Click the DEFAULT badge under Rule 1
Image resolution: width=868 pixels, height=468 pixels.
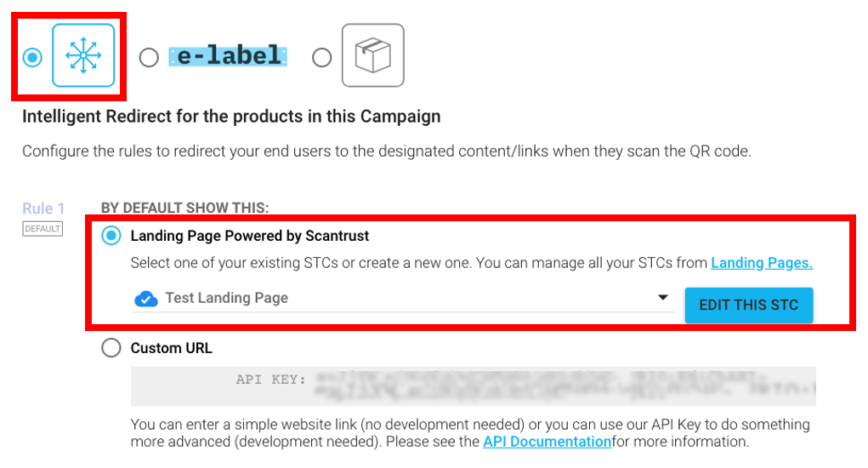[43, 229]
